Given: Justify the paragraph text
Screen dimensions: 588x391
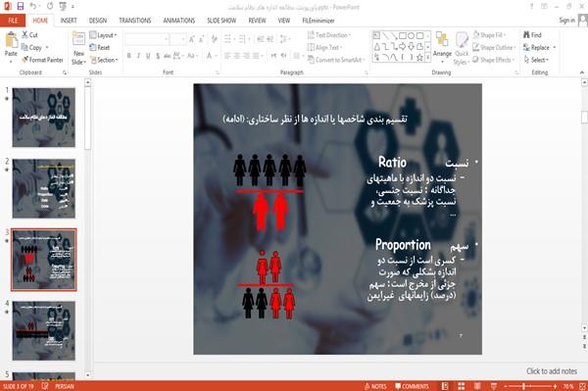Looking at the screenshot, I should tap(256, 56).
